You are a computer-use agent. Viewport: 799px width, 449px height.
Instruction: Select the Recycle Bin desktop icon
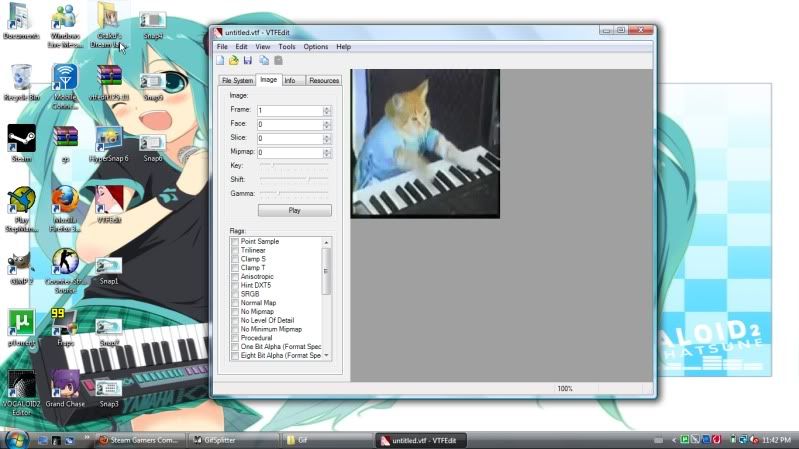21,80
